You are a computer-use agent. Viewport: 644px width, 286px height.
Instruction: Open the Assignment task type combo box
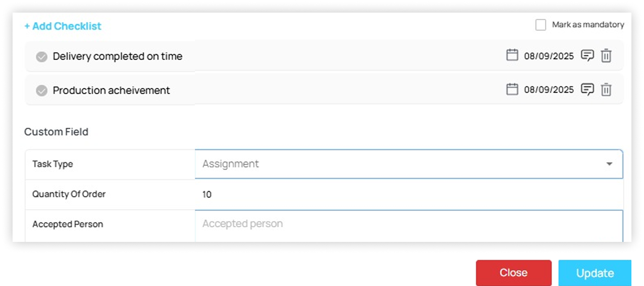[402, 164]
